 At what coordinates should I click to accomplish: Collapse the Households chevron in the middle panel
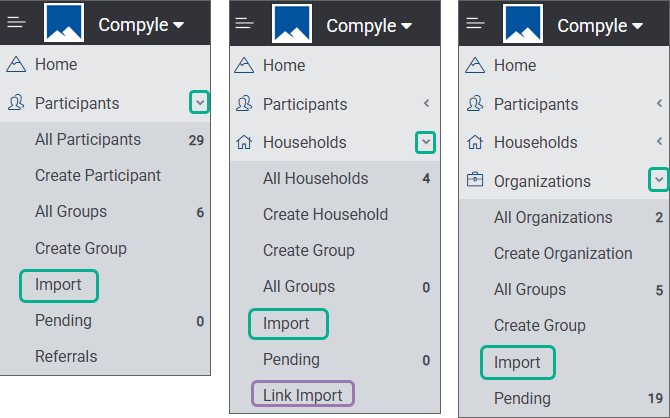click(x=426, y=142)
